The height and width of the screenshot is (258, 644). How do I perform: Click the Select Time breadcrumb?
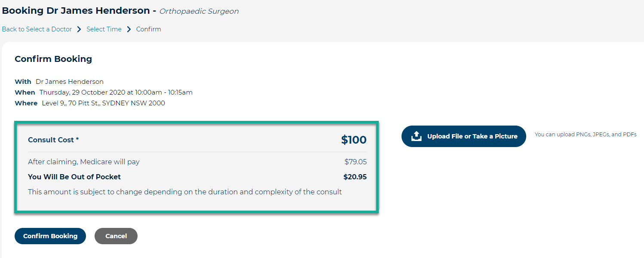104,29
